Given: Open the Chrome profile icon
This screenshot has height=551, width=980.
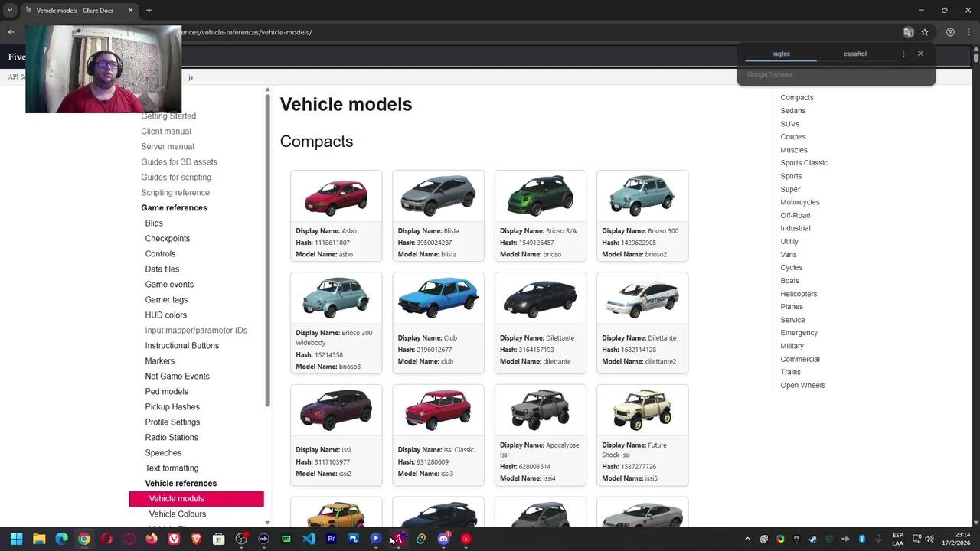Looking at the screenshot, I should [x=950, y=32].
